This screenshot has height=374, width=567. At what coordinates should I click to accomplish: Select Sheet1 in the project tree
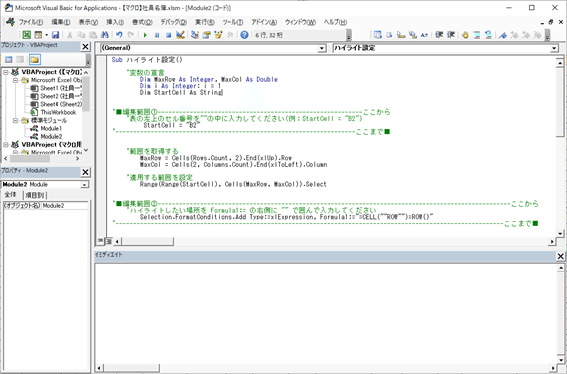coord(57,88)
